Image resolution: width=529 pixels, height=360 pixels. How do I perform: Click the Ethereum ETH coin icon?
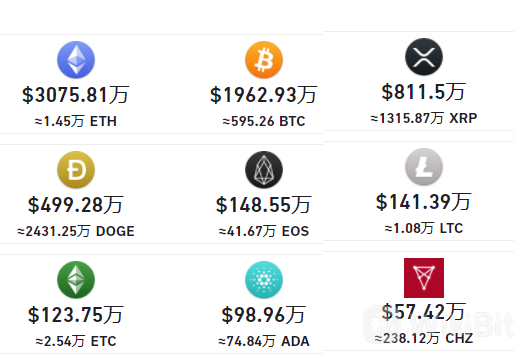tap(76, 60)
